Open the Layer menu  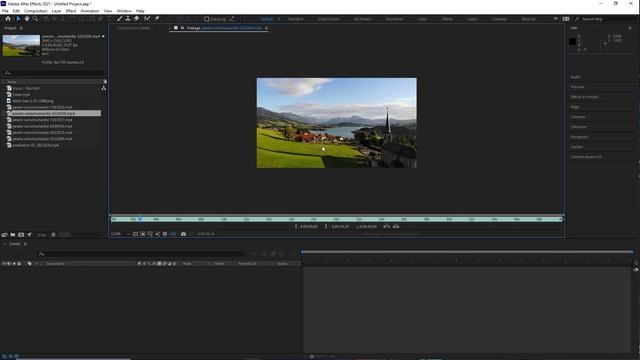pyautogui.click(x=56, y=11)
